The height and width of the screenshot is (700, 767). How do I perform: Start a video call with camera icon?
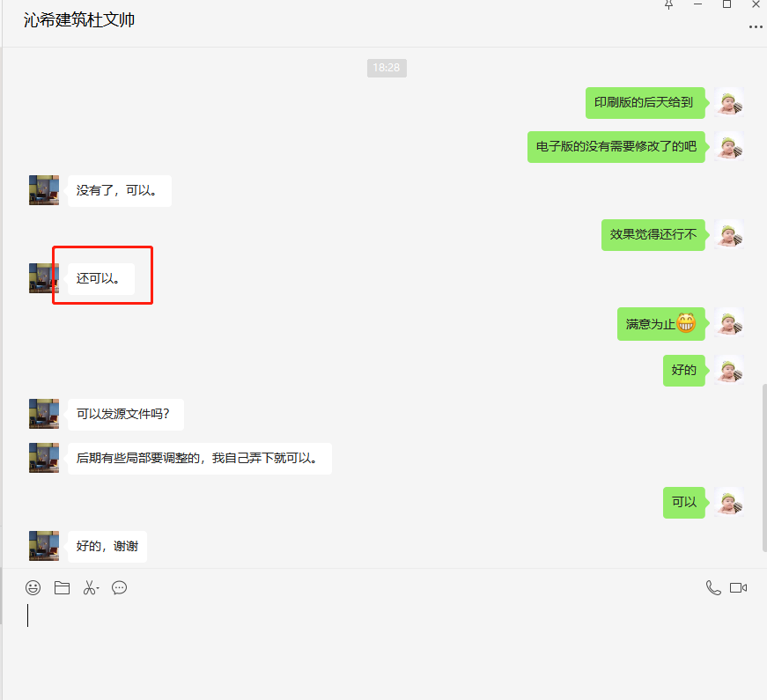tap(739, 587)
